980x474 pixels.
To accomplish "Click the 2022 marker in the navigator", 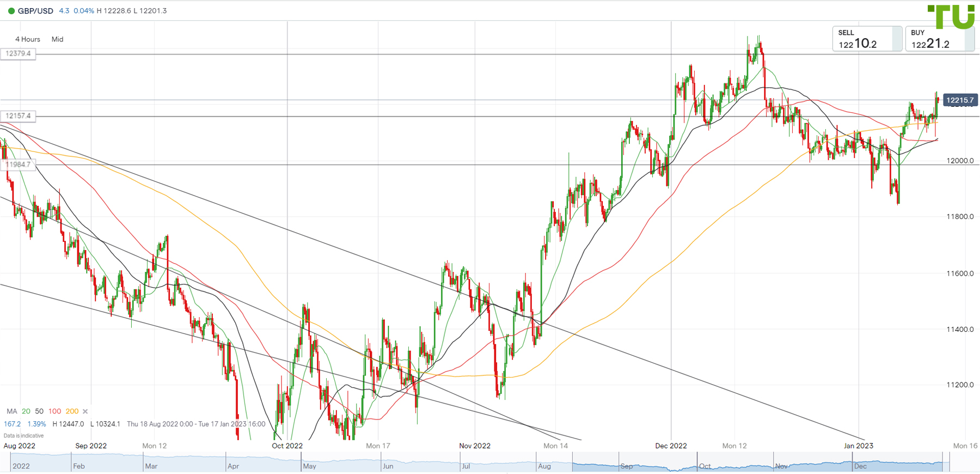I will [x=21, y=466].
